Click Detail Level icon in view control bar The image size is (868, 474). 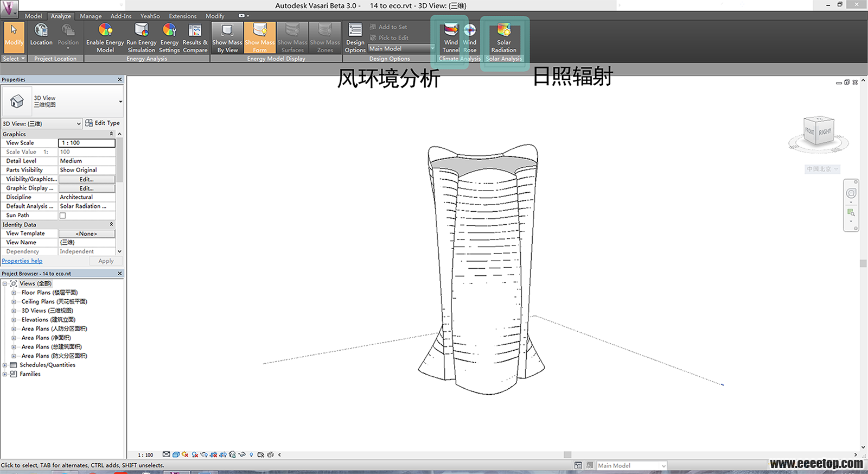(x=166, y=454)
